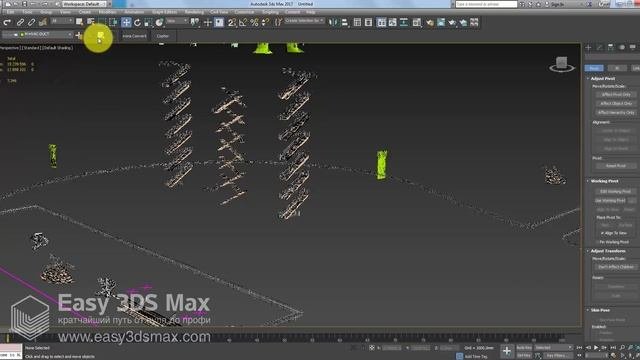This screenshot has width=640, height=360.
Task: Open the Group menu
Action: [46, 12]
